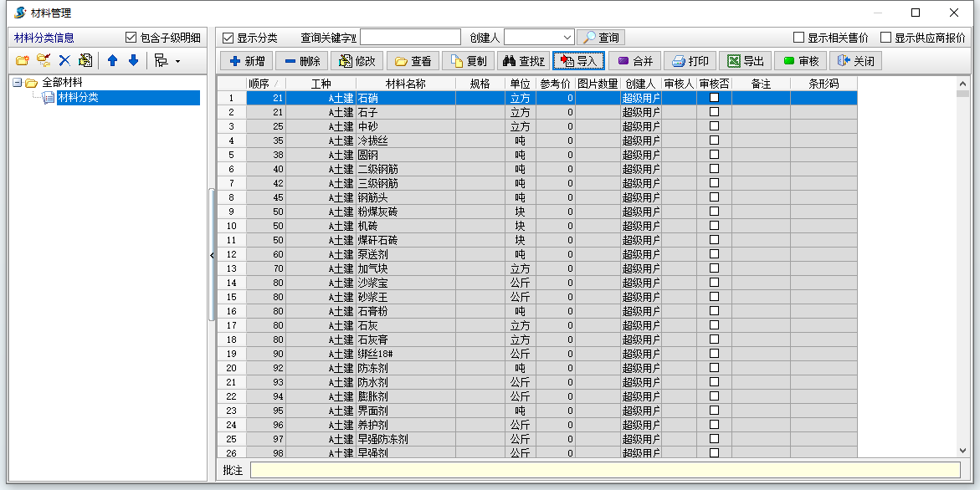
Task: Uncheck 包含子级明细 checkbox
Action: point(131,37)
